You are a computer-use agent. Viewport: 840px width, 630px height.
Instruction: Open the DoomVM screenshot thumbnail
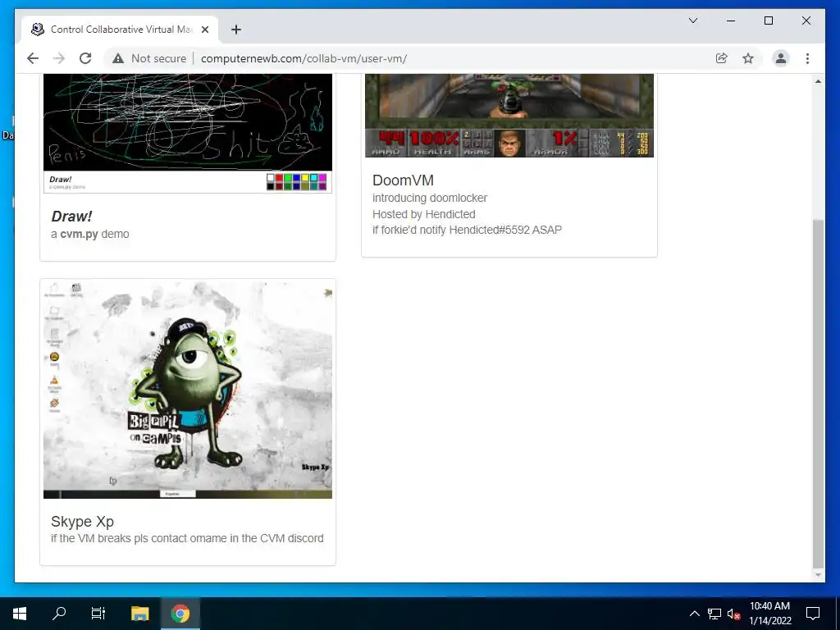pyautogui.click(x=509, y=115)
